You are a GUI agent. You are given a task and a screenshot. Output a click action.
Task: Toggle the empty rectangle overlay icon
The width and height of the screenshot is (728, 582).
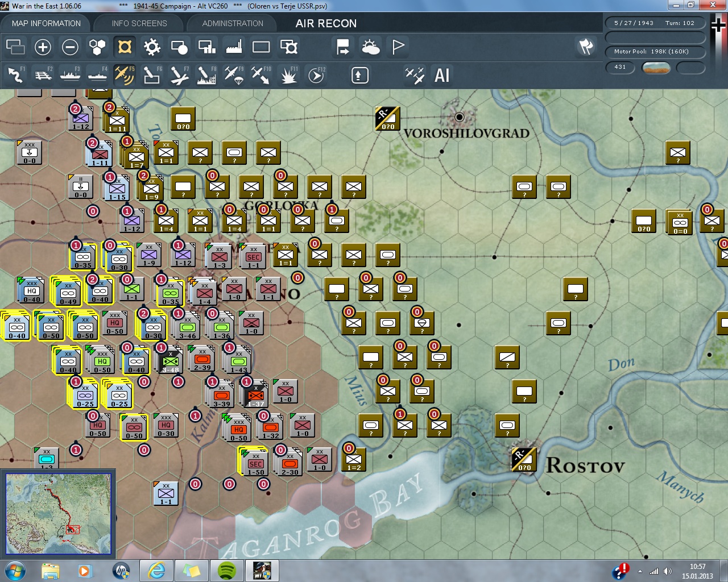pos(261,47)
